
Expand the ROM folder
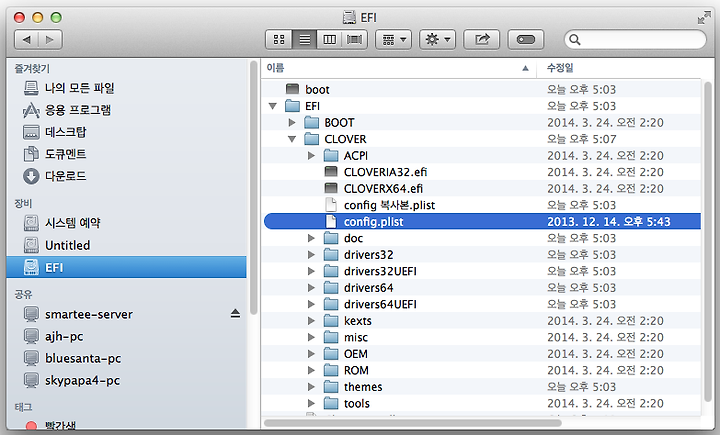(x=311, y=371)
